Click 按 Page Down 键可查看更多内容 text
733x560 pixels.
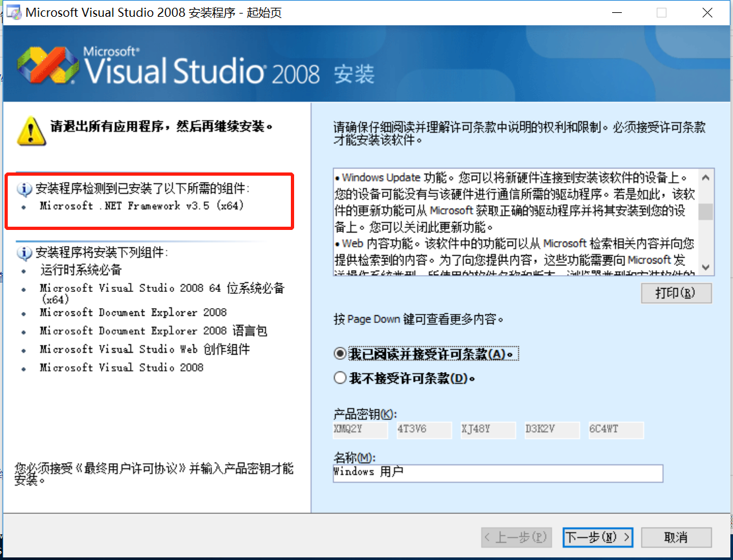pos(418,320)
